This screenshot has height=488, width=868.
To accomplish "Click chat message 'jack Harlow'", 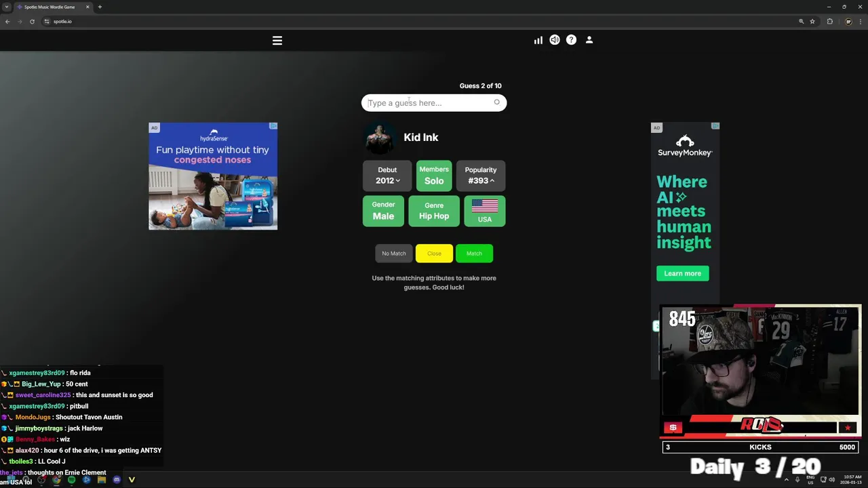I will click(85, 428).
